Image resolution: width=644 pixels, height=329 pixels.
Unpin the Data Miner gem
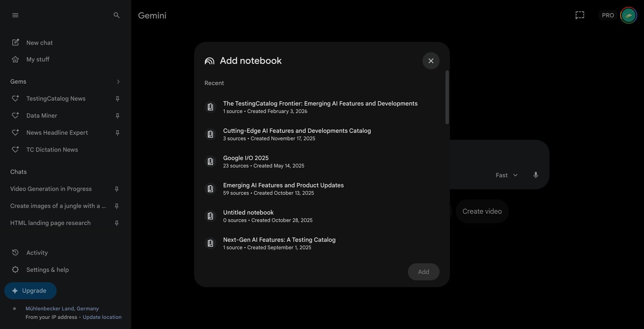tap(118, 116)
